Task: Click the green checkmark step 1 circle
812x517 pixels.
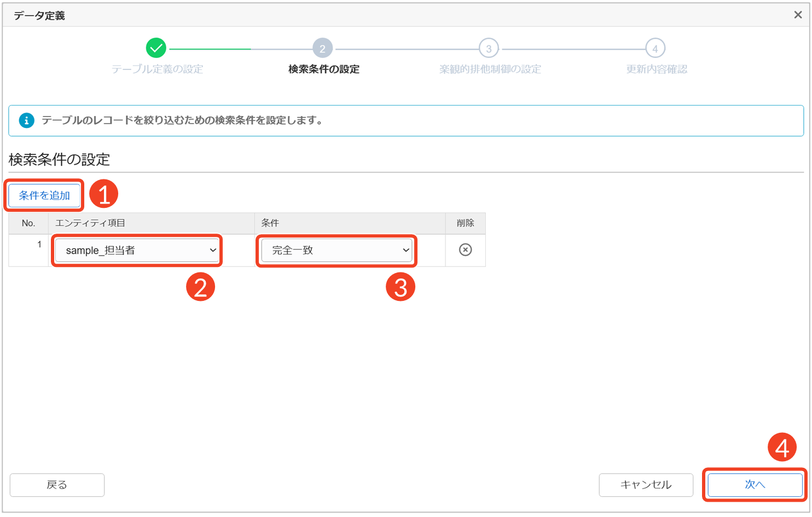Action: (156, 48)
